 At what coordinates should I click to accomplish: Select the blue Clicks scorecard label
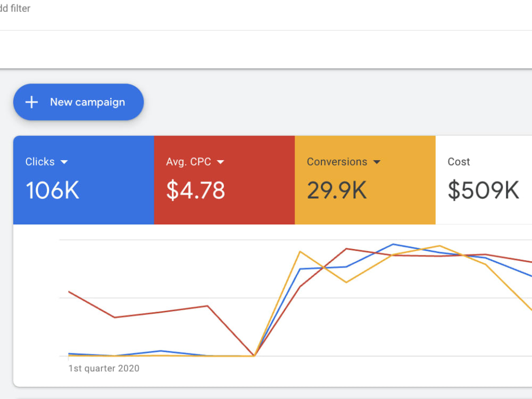(40, 162)
